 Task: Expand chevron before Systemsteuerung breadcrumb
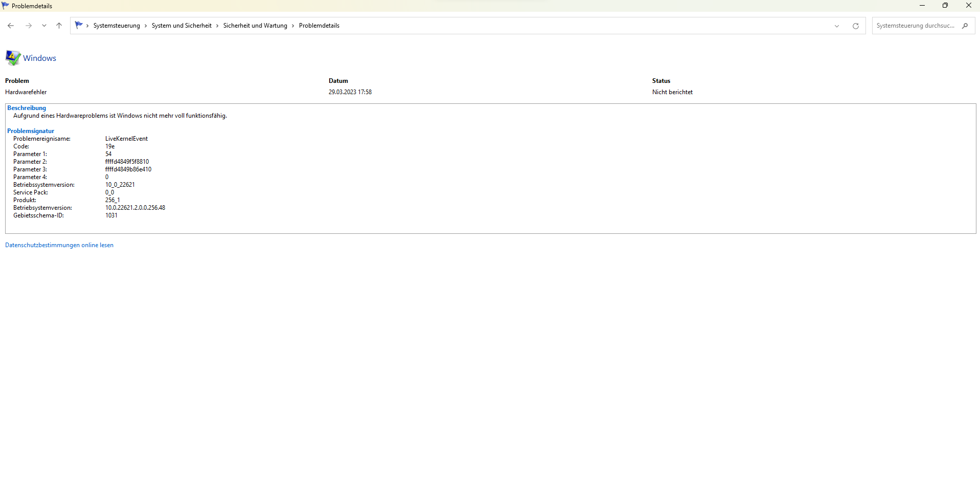tap(87, 26)
